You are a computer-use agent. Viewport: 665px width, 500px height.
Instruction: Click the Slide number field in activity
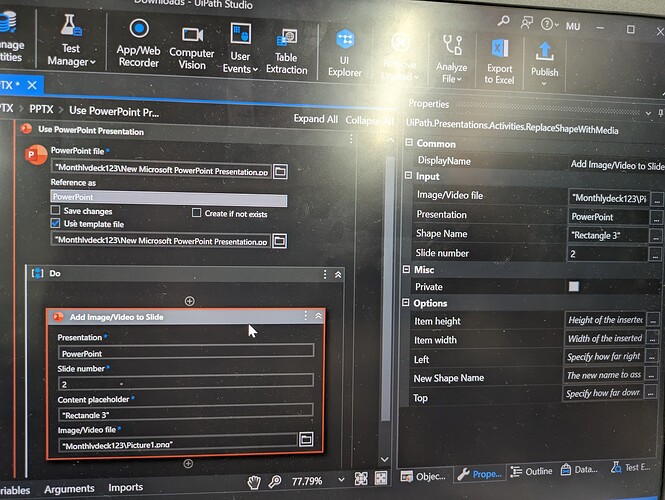click(186, 382)
